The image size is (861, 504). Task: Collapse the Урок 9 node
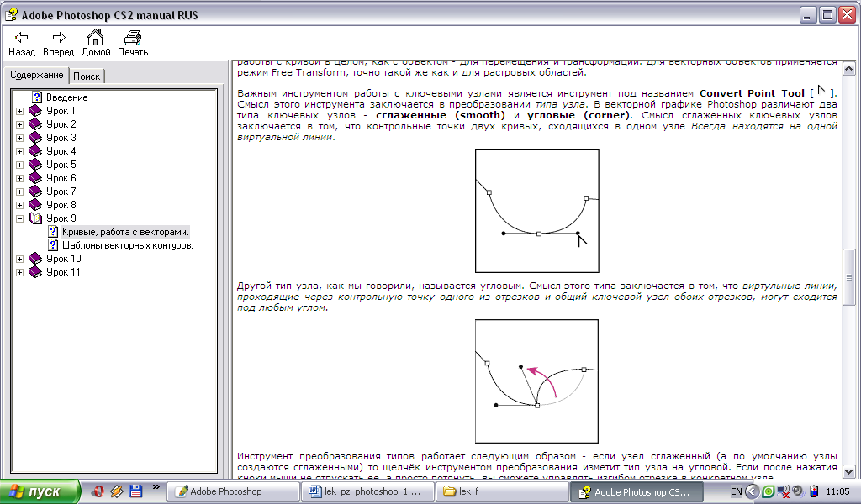pos(20,218)
